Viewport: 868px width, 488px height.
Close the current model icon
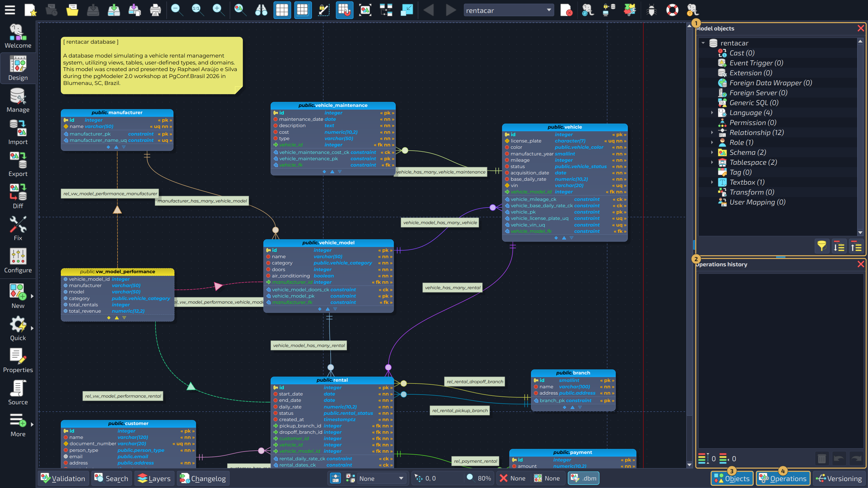[566, 10]
